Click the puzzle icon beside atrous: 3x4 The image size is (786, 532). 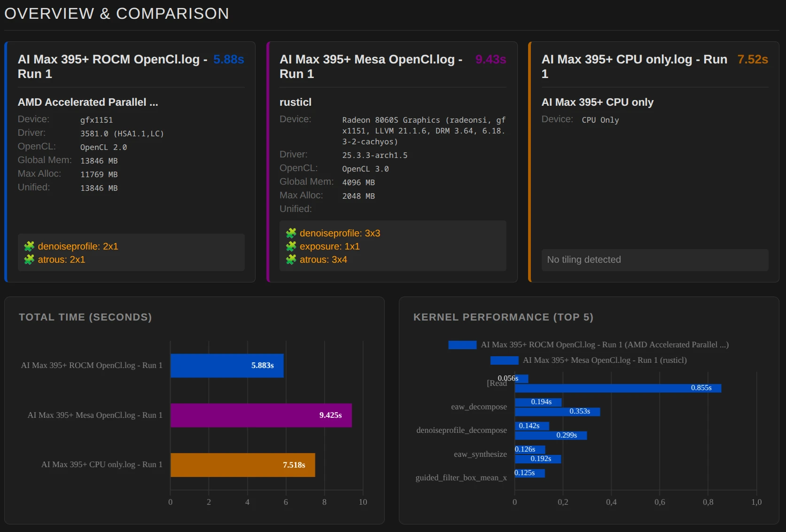click(291, 259)
